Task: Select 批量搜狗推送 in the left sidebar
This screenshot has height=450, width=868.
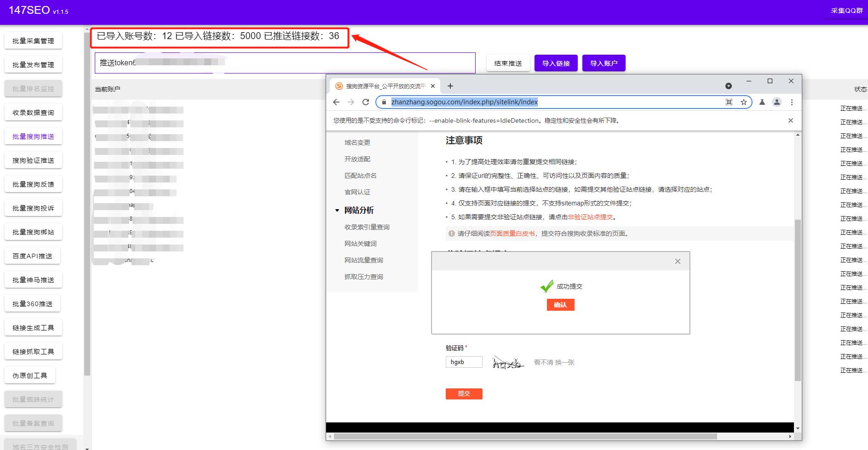Action: click(x=33, y=136)
